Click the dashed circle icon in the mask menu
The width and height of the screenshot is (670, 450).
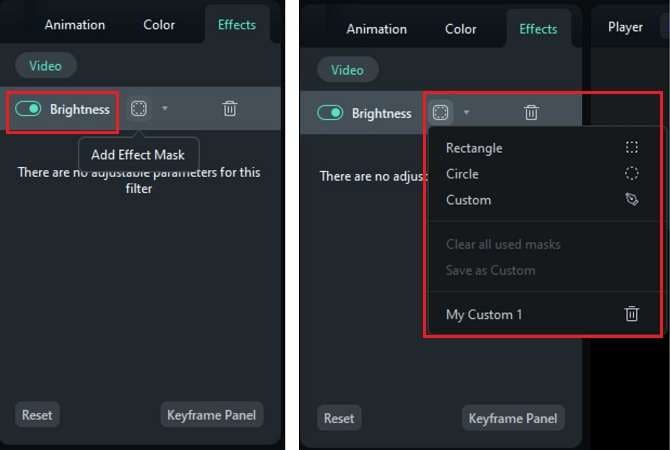coord(632,174)
